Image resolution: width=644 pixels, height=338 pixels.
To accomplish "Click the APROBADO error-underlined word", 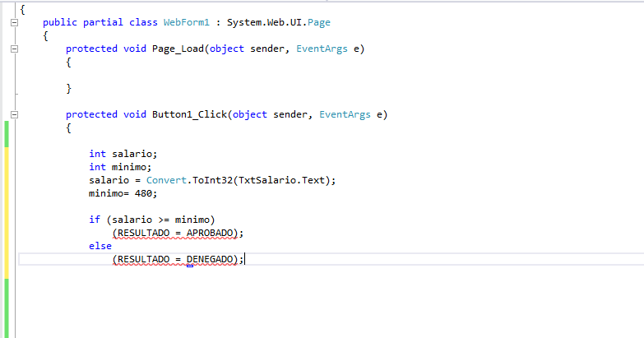I will (210, 233).
